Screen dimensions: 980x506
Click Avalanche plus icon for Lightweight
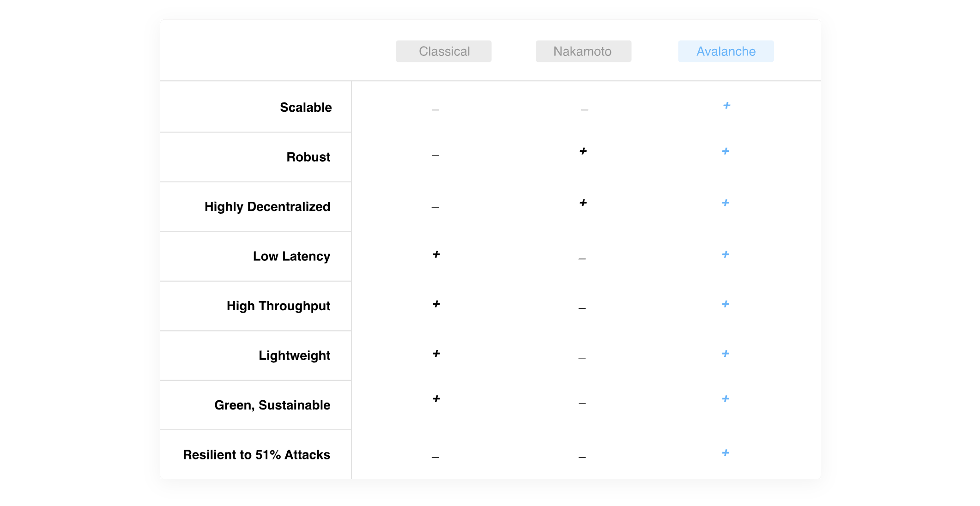[x=726, y=354]
